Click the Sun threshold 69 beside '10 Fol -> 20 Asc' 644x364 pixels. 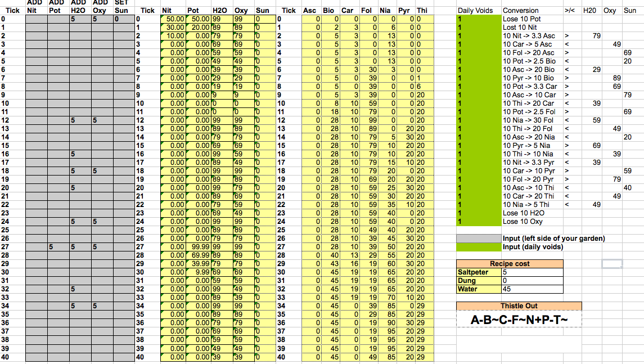pyautogui.click(x=633, y=52)
